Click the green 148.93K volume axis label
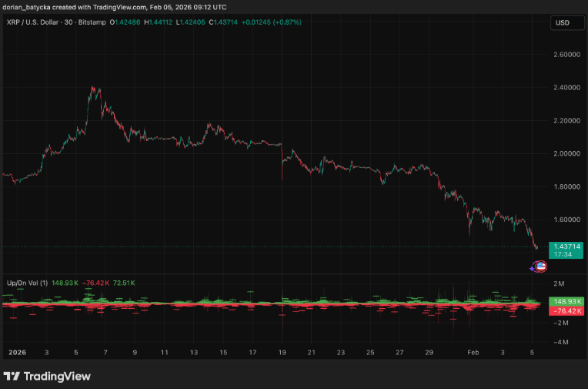 (566, 300)
